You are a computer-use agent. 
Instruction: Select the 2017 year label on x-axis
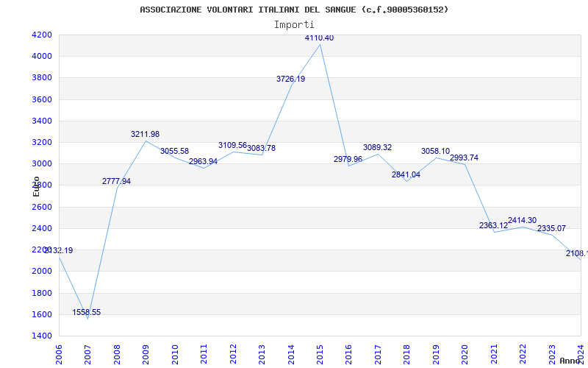(378, 355)
